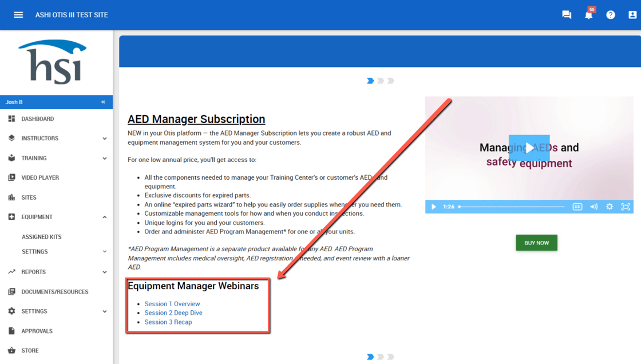Open the chat messages icon
Image resolution: width=641 pixels, height=364 pixels.
(567, 15)
